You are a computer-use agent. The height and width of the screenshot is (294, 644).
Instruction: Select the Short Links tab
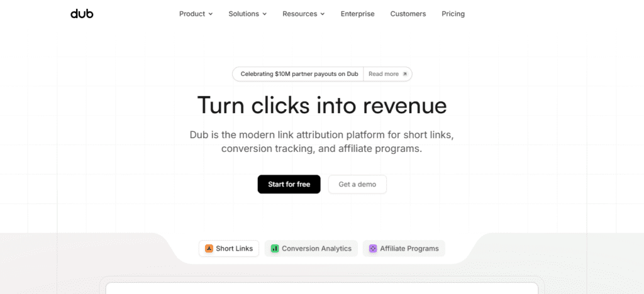pos(229,249)
